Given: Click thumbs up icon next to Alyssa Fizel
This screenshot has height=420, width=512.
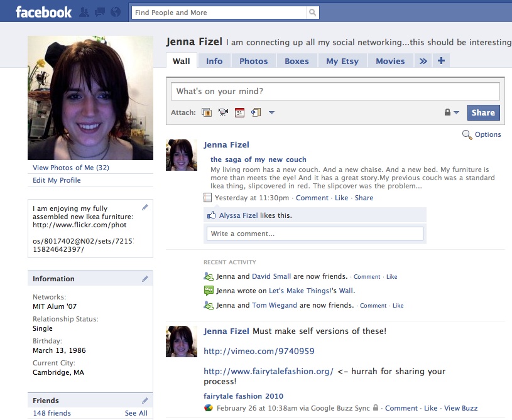Looking at the screenshot, I should point(211,215).
